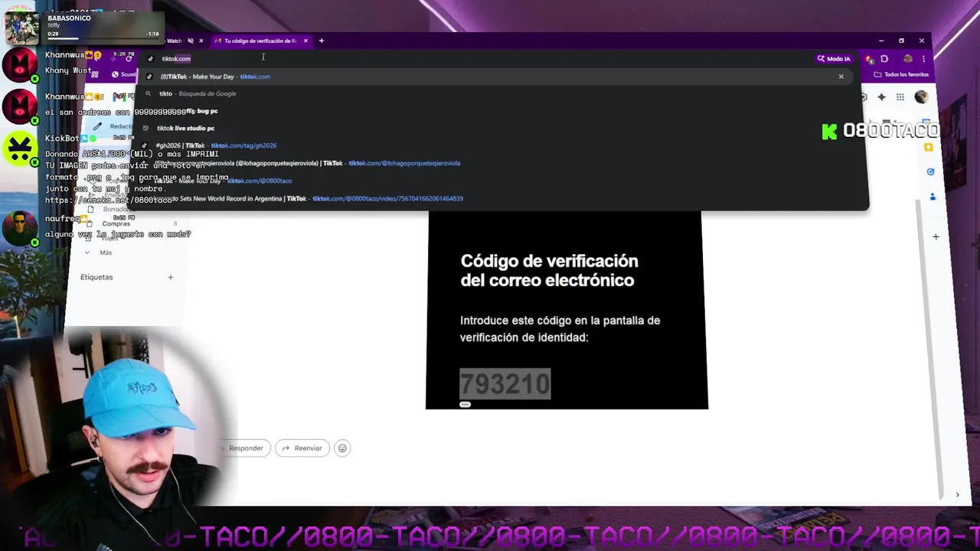Image resolution: width=980 pixels, height=551 pixels.
Task: Create a new label next to Etiquetas
Action: tap(171, 277)
